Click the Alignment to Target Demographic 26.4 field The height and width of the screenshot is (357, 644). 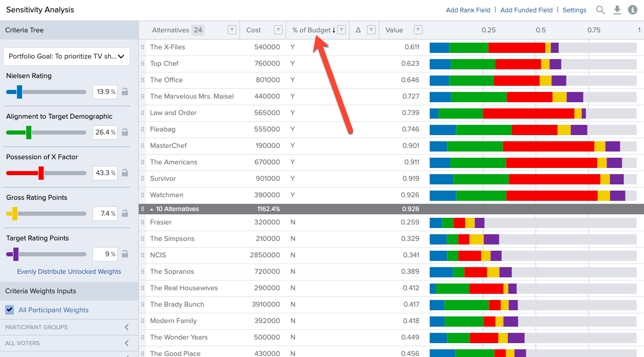(105, 133)
